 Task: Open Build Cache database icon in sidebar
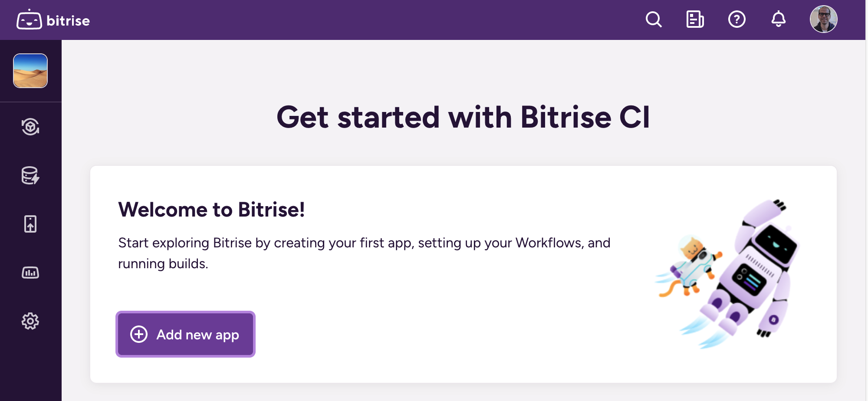point(30,175)
